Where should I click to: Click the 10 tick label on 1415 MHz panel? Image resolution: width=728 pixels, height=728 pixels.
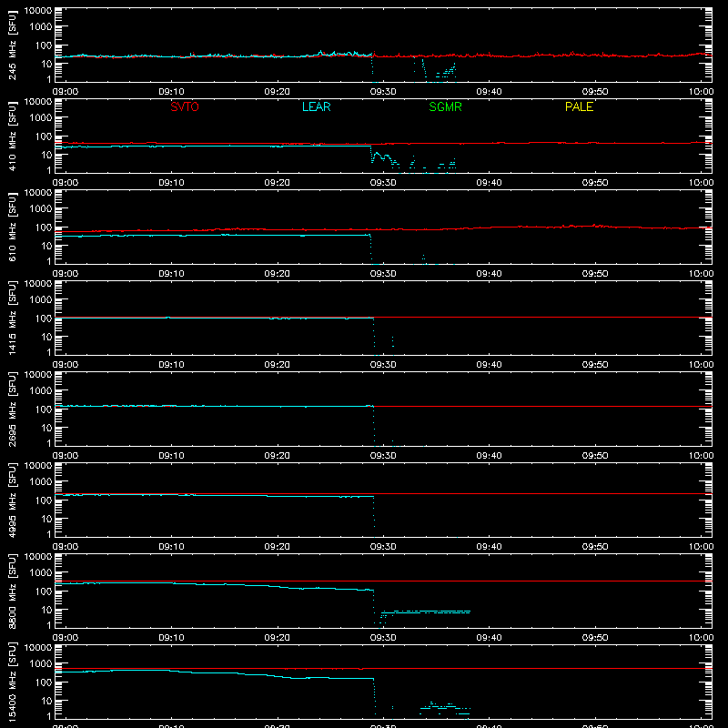46,337
